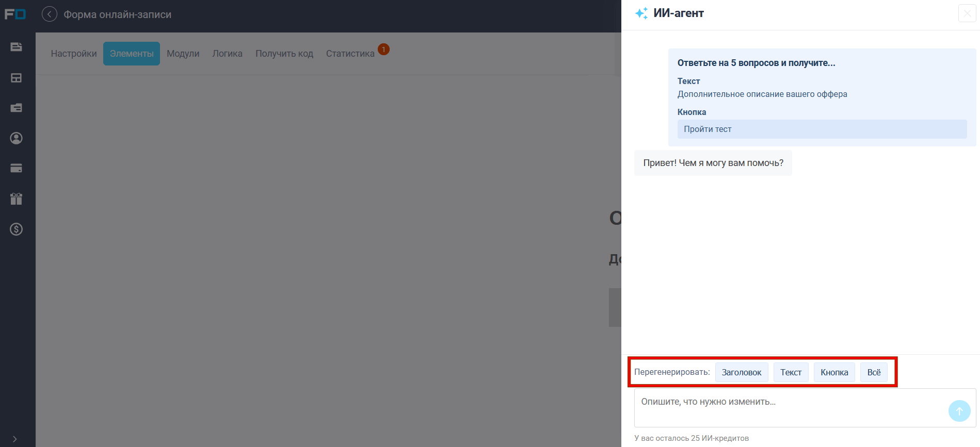Regenerate the Заголовок
980x447 pixels.
coord(742,372)
